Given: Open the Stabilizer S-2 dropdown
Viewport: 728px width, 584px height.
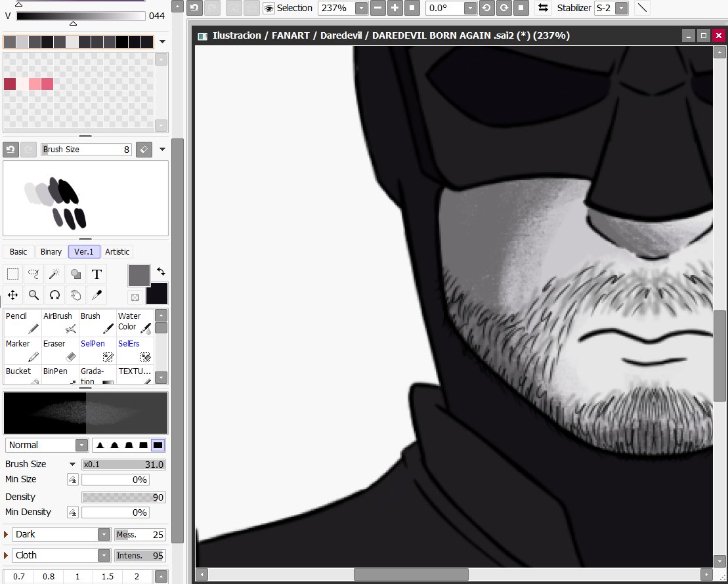Looking at the screenshot, I should [x=621, y=8].
